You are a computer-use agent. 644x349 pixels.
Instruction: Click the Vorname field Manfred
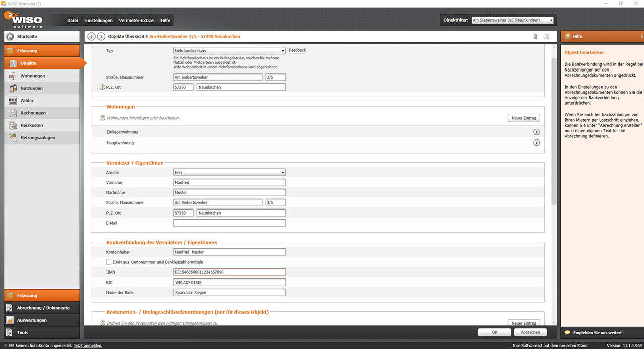pos(229,182)
